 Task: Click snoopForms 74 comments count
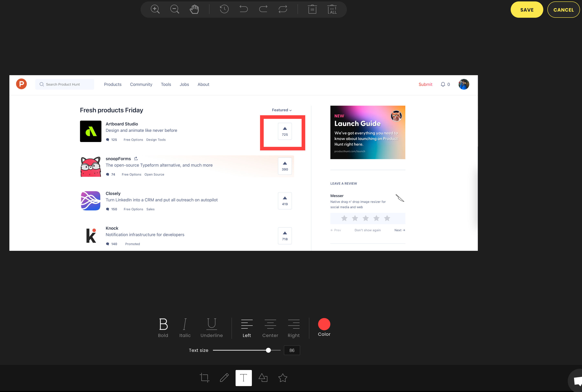(110, 174)
